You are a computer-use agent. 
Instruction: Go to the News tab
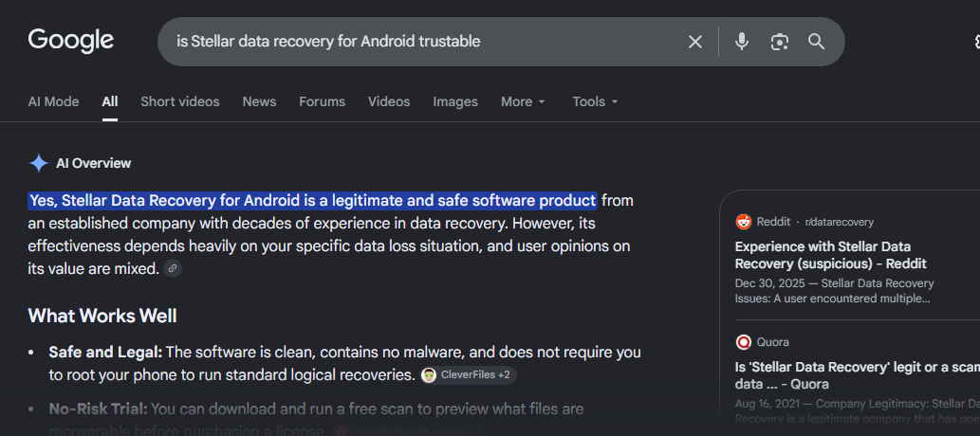coord(259,101)
